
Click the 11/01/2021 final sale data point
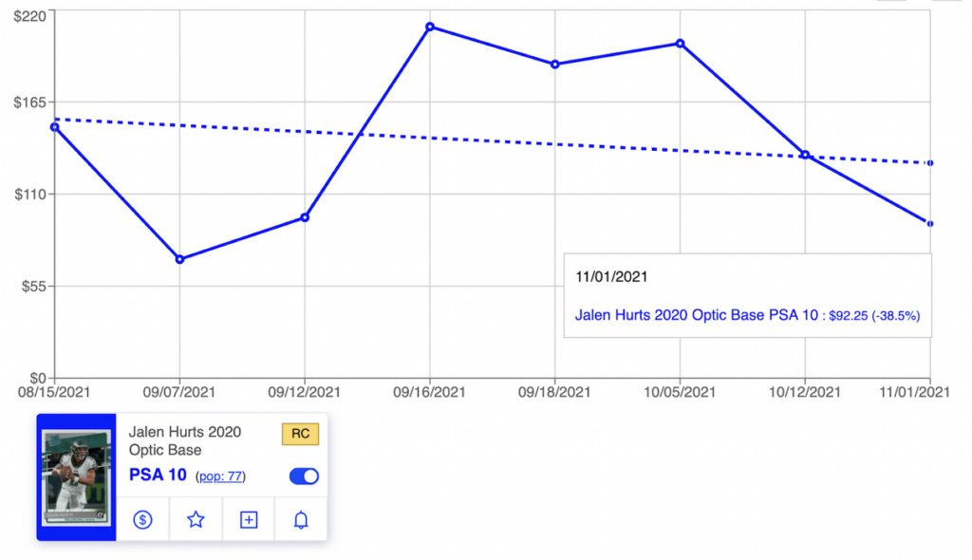coord(930,223)
